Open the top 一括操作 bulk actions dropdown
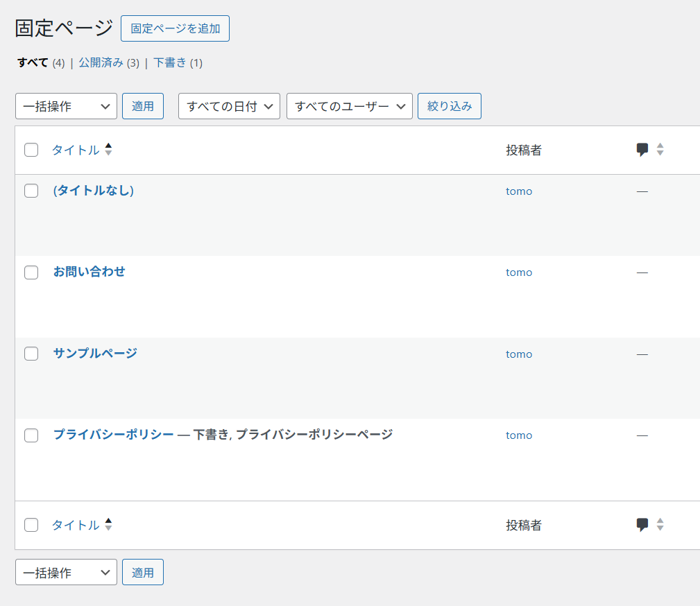Viewport: 700px width, 606px height. (66, 106)
